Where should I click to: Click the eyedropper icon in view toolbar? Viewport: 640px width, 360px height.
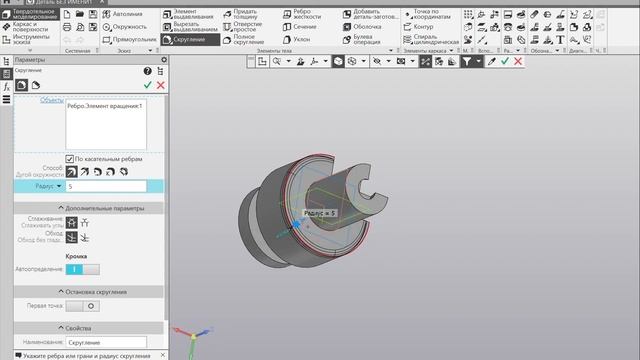click(491, 62)
